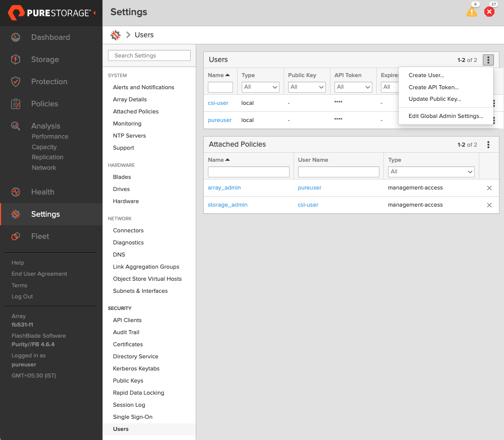Open the Users panel kebab menu
The height and width of the screenshot is (440, 504).
[x=488, y=59]
